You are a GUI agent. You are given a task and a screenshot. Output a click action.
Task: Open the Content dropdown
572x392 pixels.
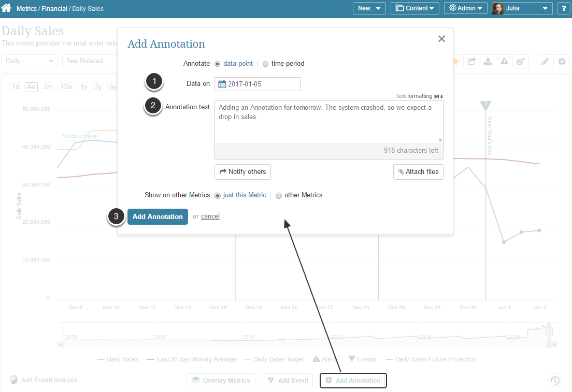414,8
